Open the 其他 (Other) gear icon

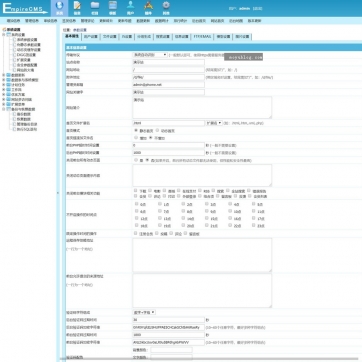pos(166,8)
